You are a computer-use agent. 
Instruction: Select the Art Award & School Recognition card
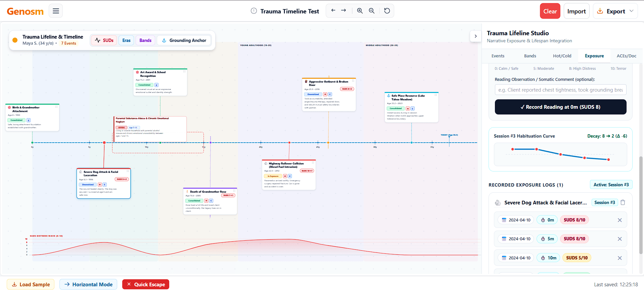(160, 82)
